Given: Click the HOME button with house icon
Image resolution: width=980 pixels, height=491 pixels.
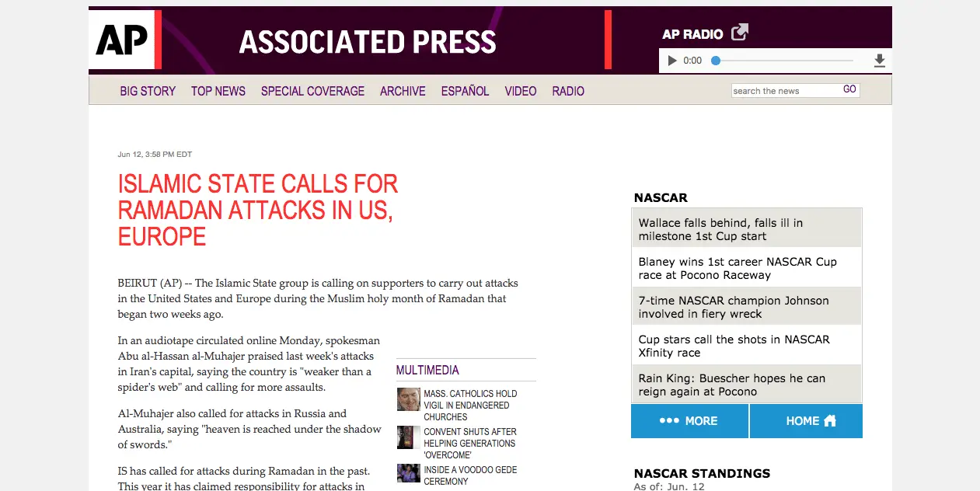Looking at the screenshot, I should click(807, 421).
